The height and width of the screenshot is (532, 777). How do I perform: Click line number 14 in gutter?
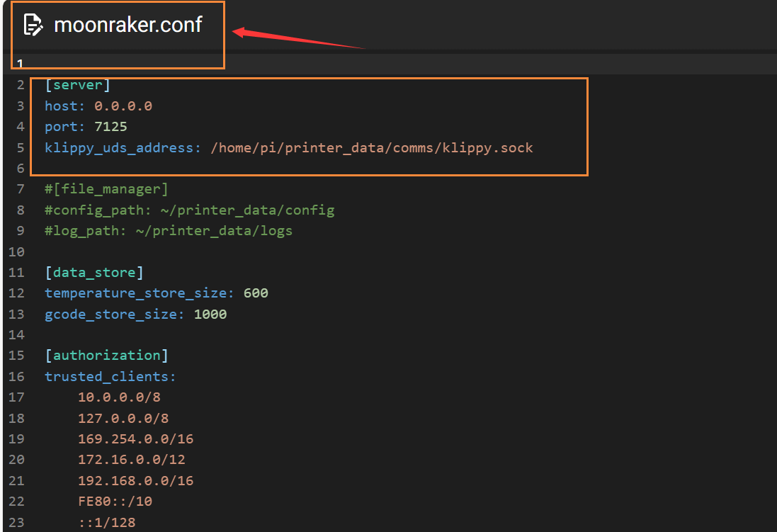click(x=16, y=335)
